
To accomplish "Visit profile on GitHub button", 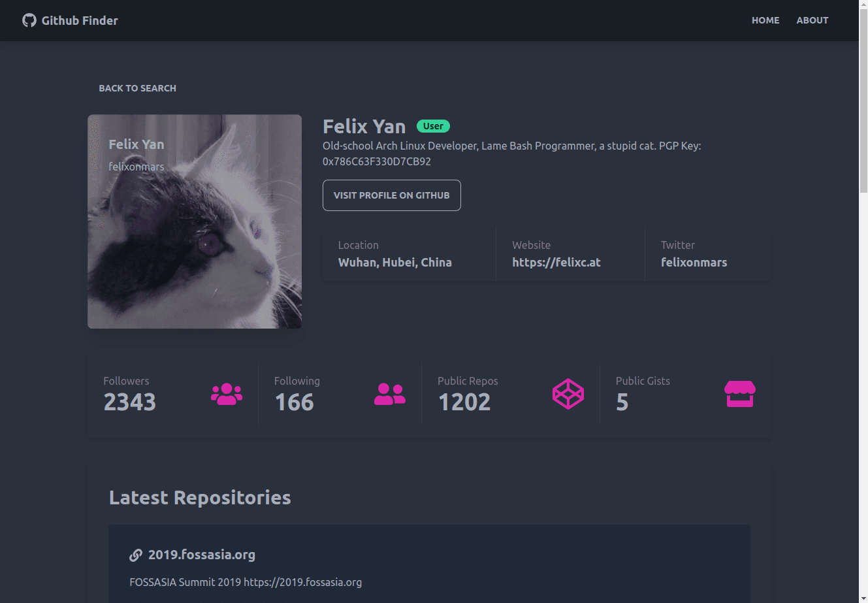I will point(392,195).
